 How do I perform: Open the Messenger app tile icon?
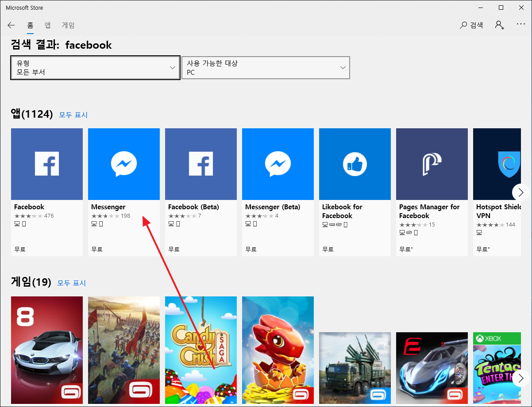pos(124,164)
